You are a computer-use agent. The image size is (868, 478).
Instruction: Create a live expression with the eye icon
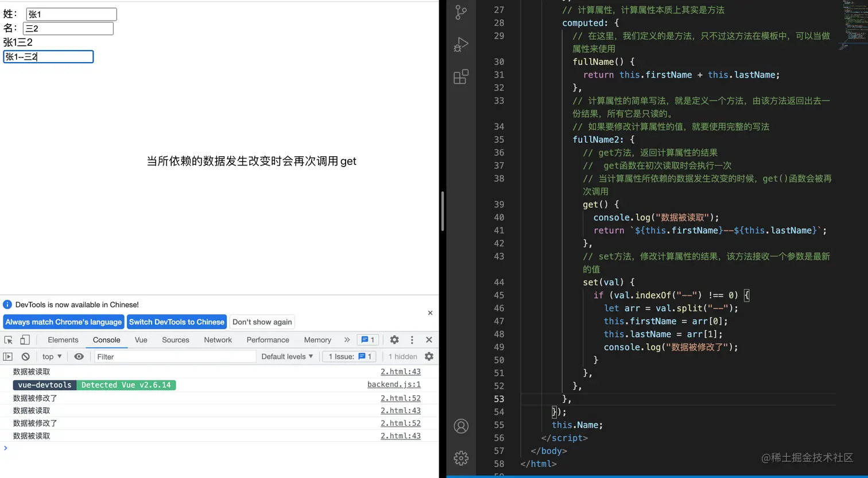point(79,357)
